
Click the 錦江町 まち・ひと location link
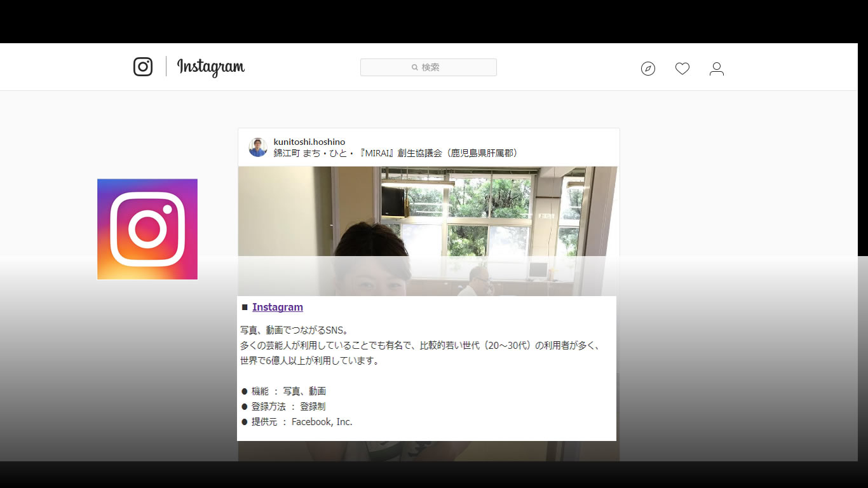(398, 153)
